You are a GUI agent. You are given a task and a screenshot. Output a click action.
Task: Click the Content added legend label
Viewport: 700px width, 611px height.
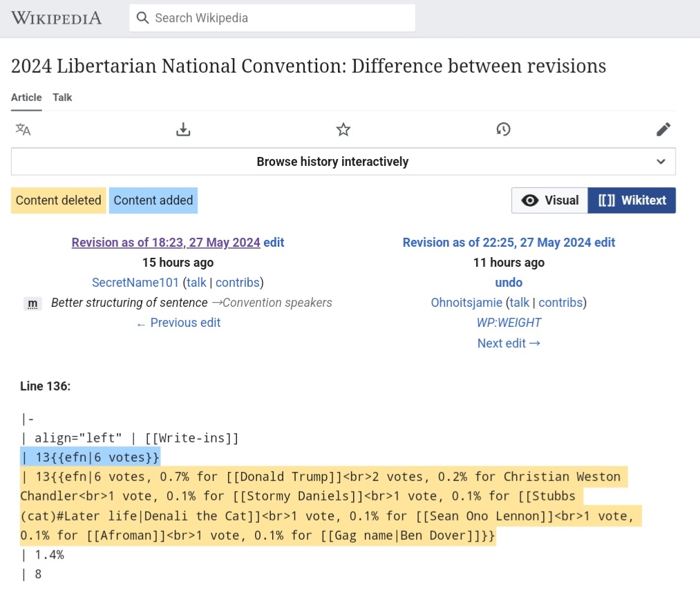click(153, 200)
